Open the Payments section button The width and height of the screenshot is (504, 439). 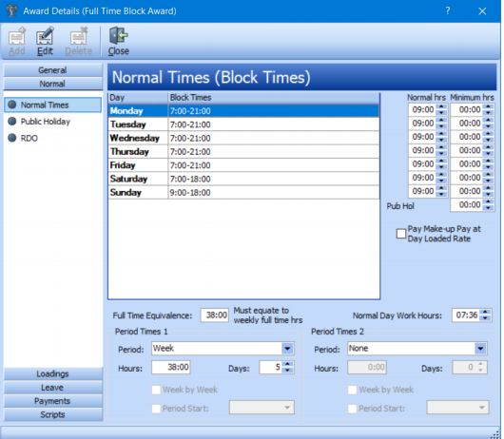pos(52,401)
